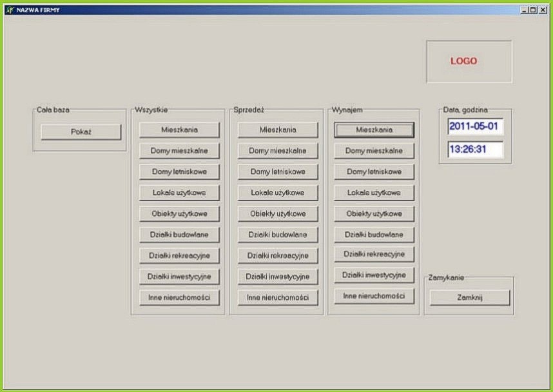Open Domy mieszkalne in the Wszystkie group

tap(179, 151)
